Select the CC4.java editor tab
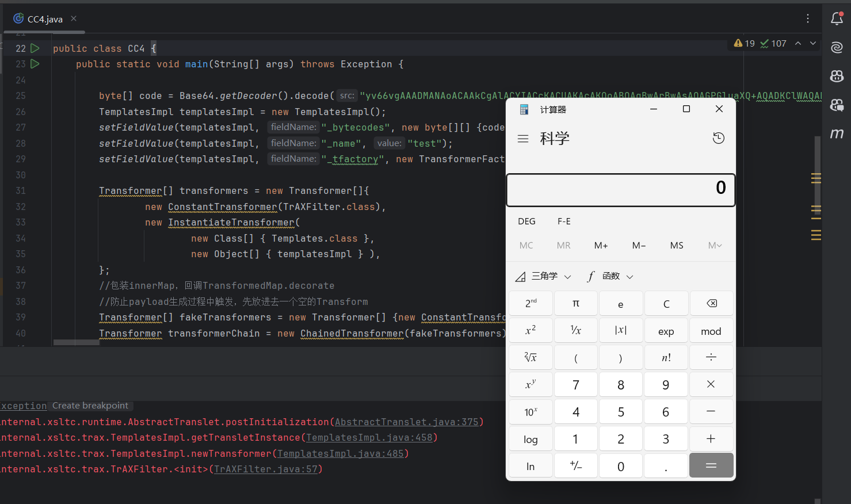Screen dimensions: 851x504 (x=45, y=19)
